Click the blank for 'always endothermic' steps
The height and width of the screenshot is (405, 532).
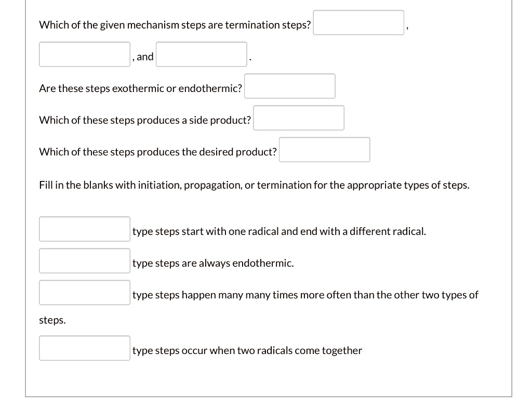(84, 260)
